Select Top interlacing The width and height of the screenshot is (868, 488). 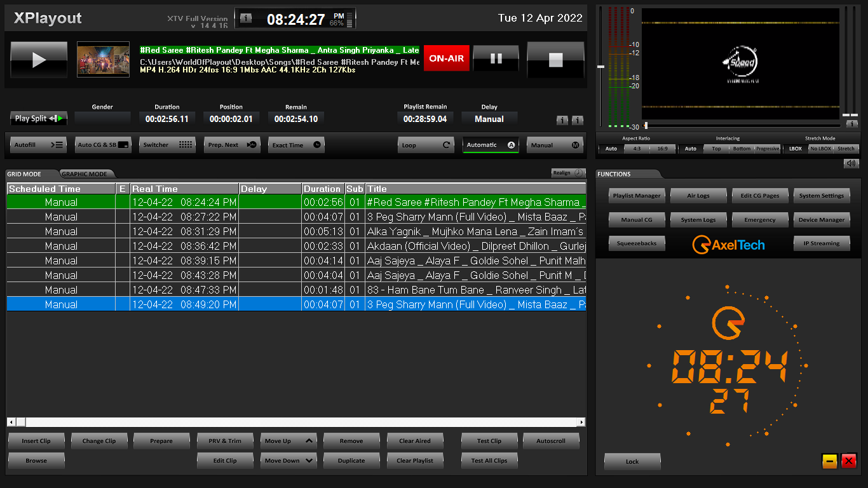716,149
